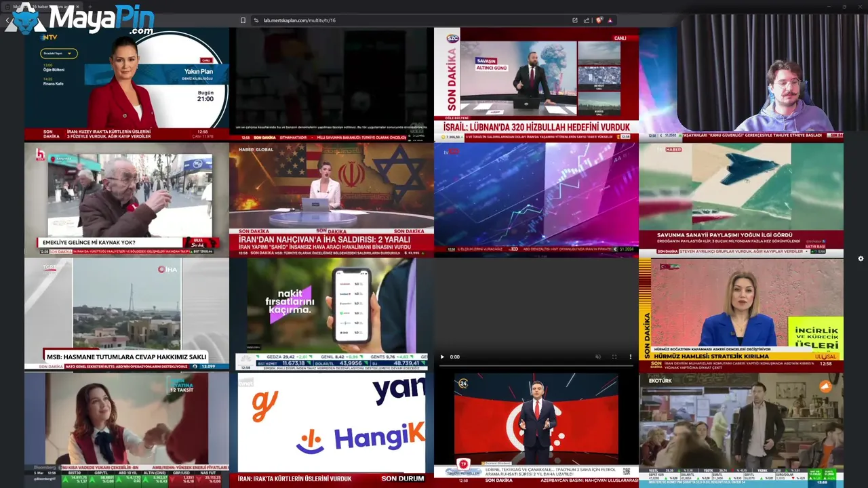Select the Bloomberg tile with woman in red vest
This screenshot has height=488, width=868.
127,430
